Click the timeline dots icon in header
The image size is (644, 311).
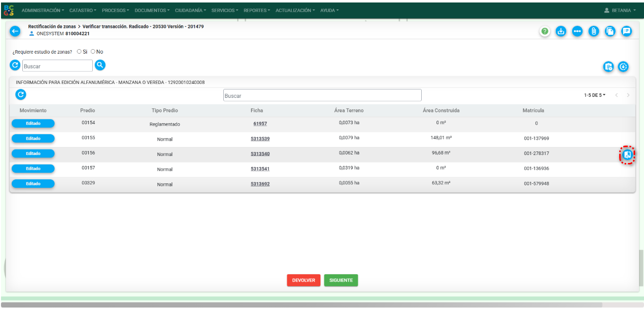click(x=578, y=31)
